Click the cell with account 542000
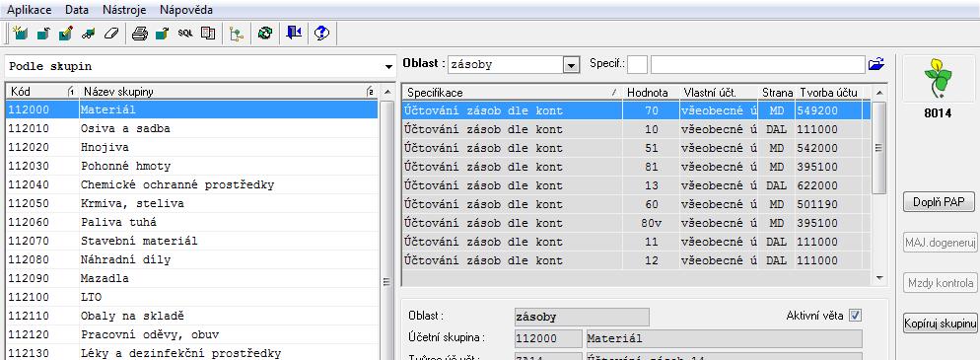 click(x=828, y=148)
